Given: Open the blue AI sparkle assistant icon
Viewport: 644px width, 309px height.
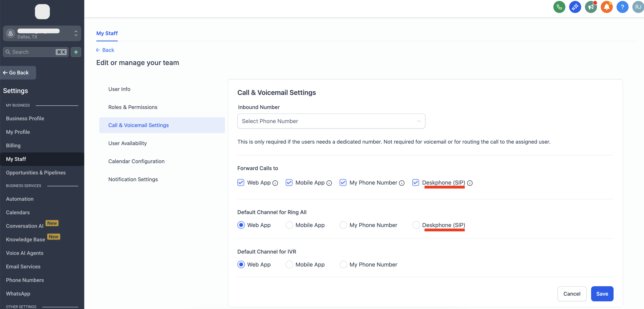Looking at the screenshot, I should (575, 7).
